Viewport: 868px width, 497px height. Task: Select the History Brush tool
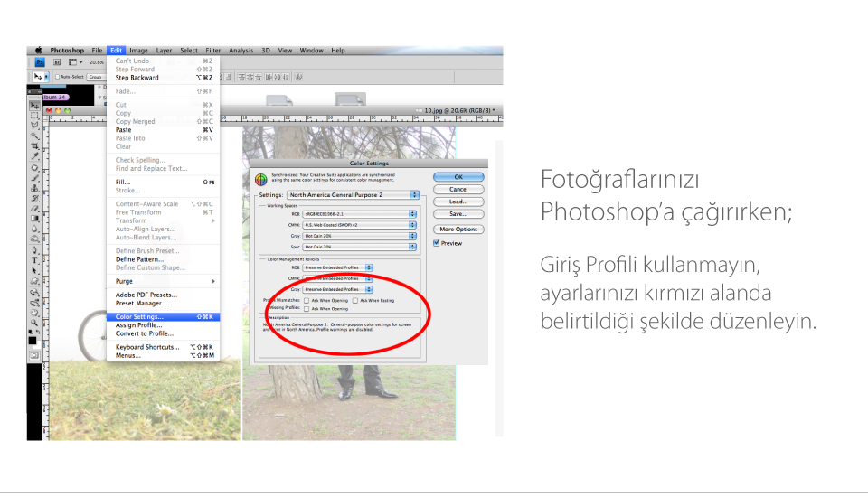(x=34, y=198)
